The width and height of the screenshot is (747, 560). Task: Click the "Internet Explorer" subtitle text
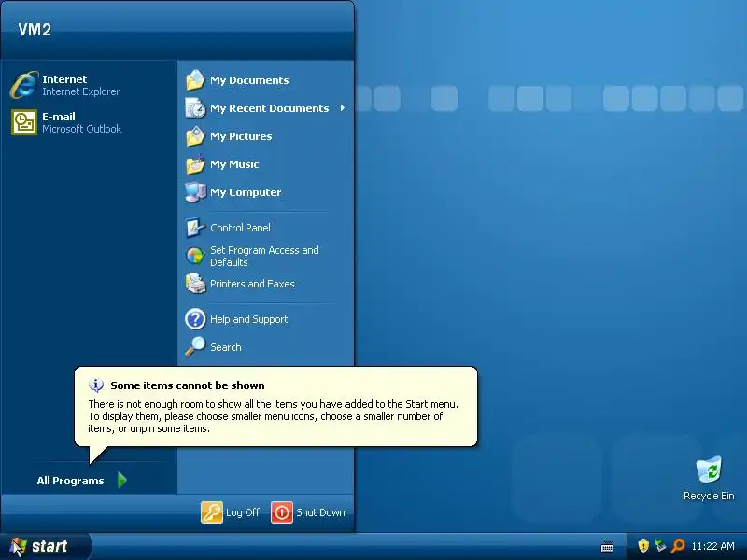point(80,91)
